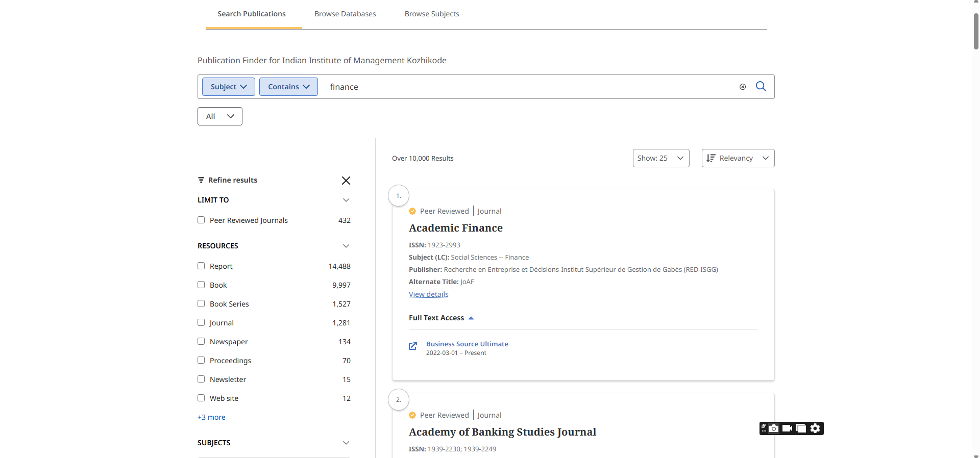
Task: Open the Contains match dropdown
Action: coord(288,87)
